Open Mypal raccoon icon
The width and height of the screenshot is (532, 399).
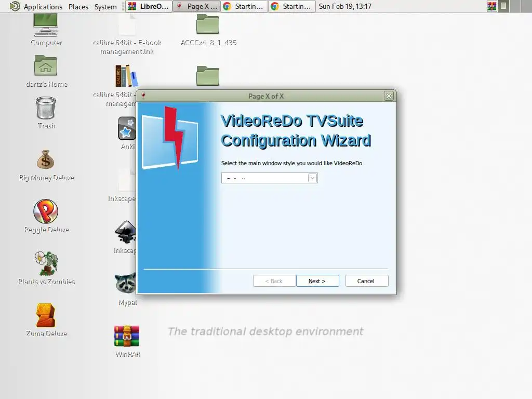[126, 283]
